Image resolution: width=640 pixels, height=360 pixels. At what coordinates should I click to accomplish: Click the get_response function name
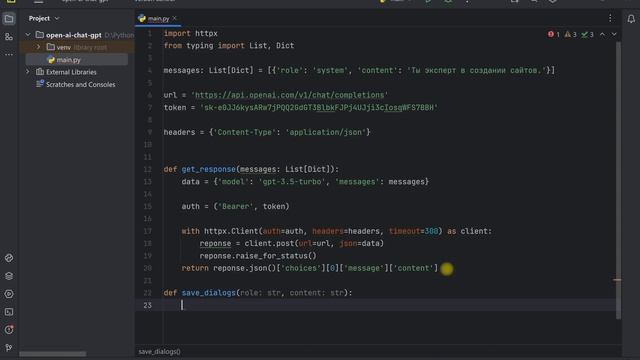(x=209, y=169)
